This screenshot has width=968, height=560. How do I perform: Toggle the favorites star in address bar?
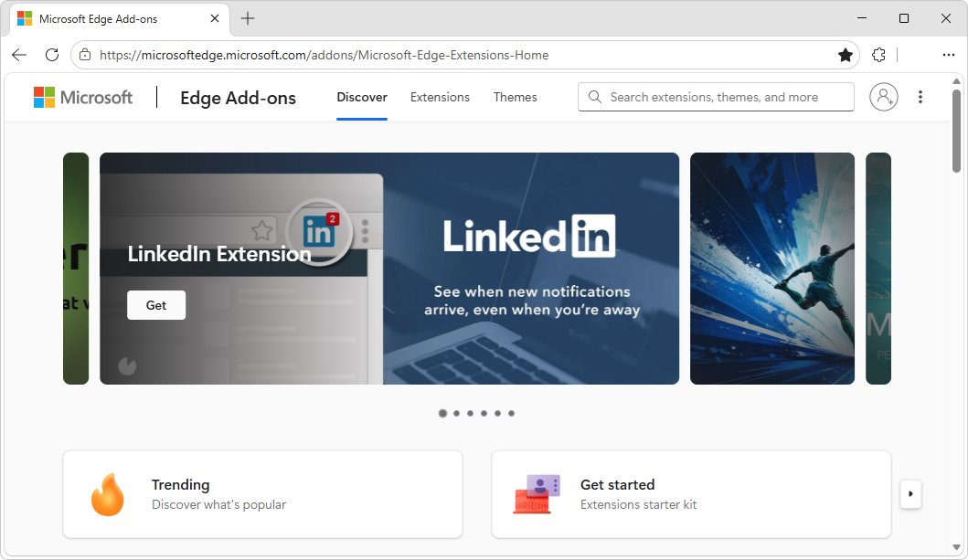pyautogui.click(x=846, y=55)
